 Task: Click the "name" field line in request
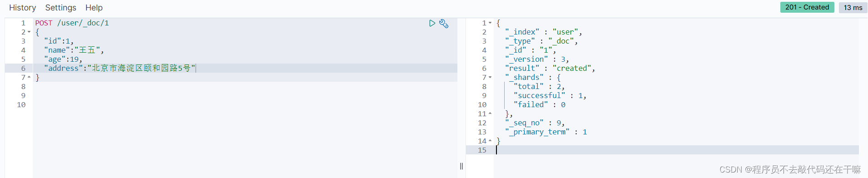click(x=245, y=50)
